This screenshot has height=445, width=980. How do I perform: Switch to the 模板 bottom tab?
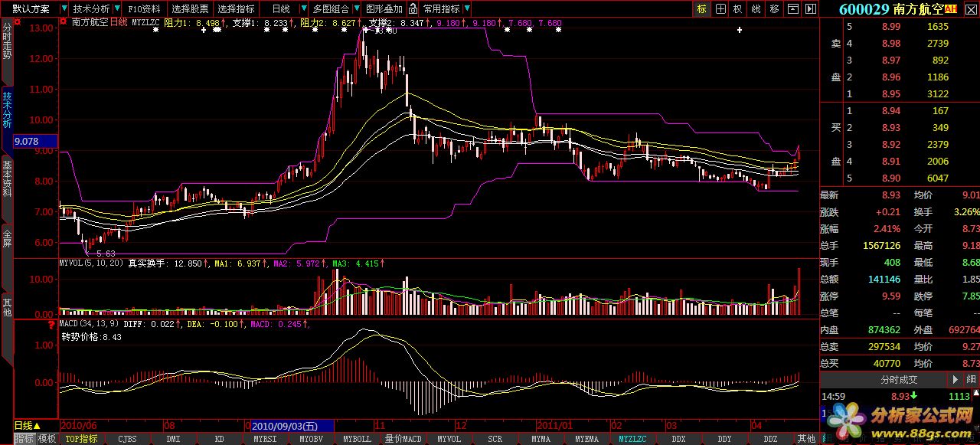(x=47, y=439)
